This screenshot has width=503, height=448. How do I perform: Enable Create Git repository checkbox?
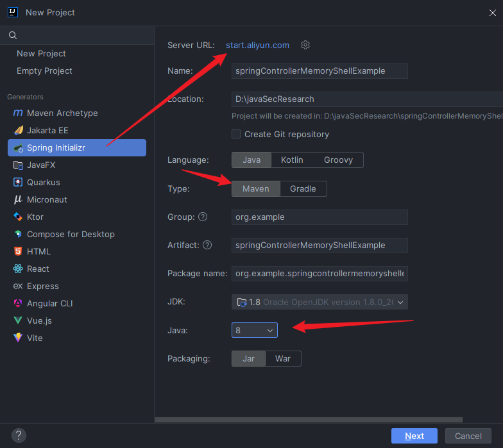click(x=236, y=134)
